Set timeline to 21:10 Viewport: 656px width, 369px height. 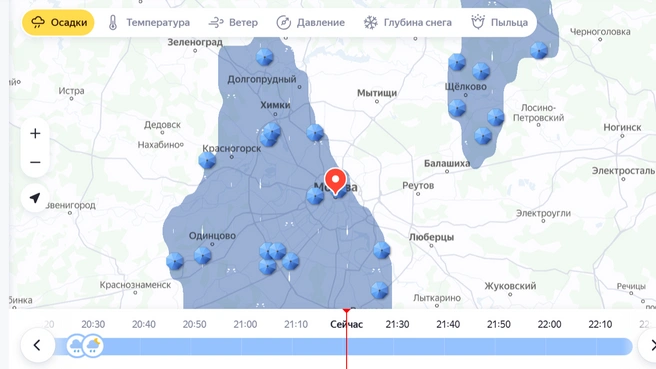[x=296, y=324]
